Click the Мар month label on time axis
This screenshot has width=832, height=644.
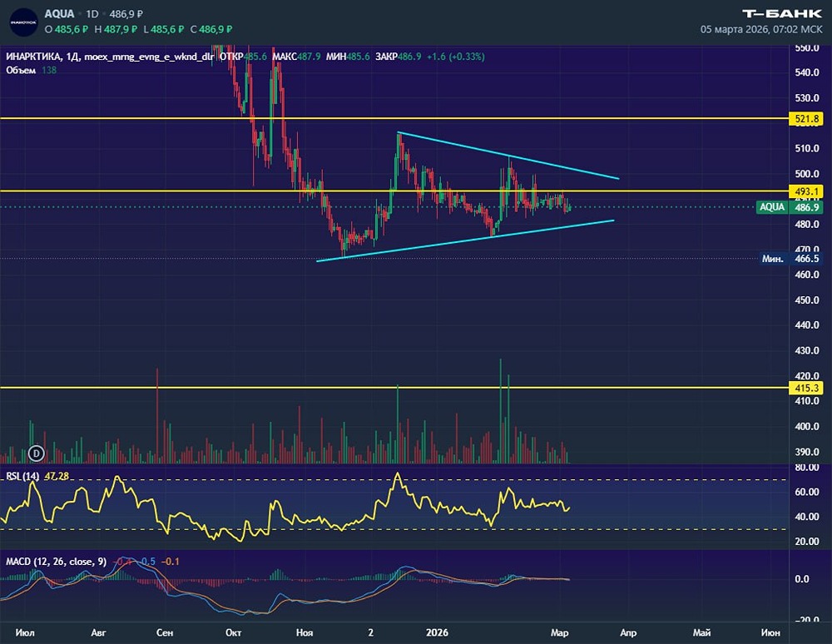(560, 632)
